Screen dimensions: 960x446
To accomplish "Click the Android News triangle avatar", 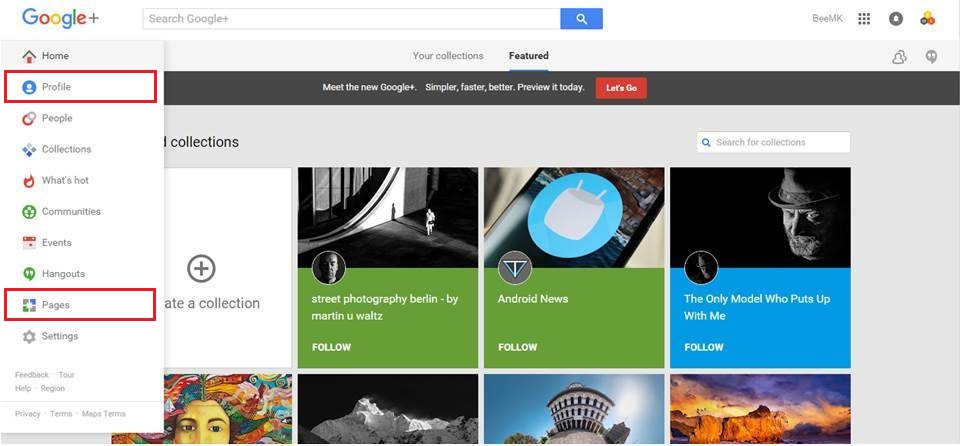I will pyautogui.click(x=515, y=268).
